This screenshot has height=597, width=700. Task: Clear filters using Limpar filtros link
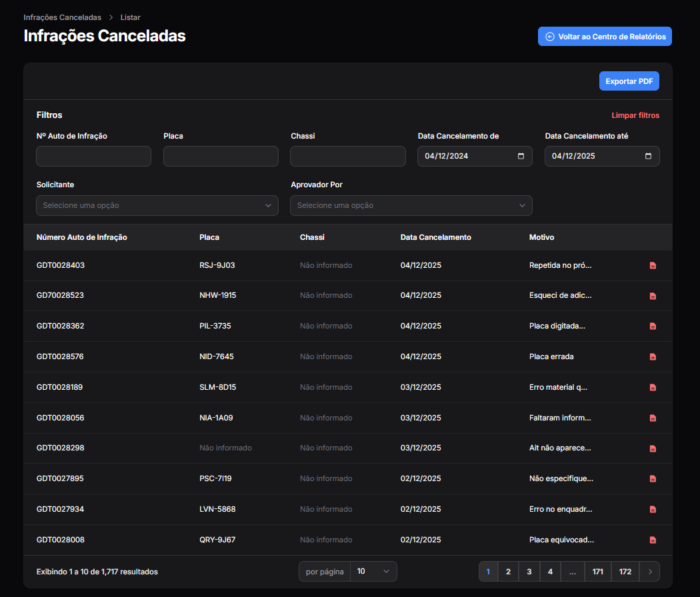[x=635, y=115]
